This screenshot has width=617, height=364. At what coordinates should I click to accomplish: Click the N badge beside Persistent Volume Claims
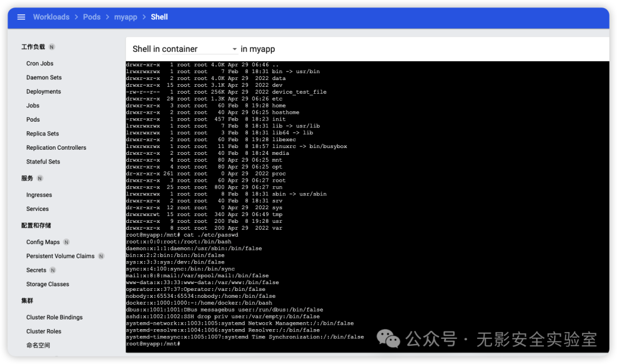pyautogui.click(x=101, y=256)
